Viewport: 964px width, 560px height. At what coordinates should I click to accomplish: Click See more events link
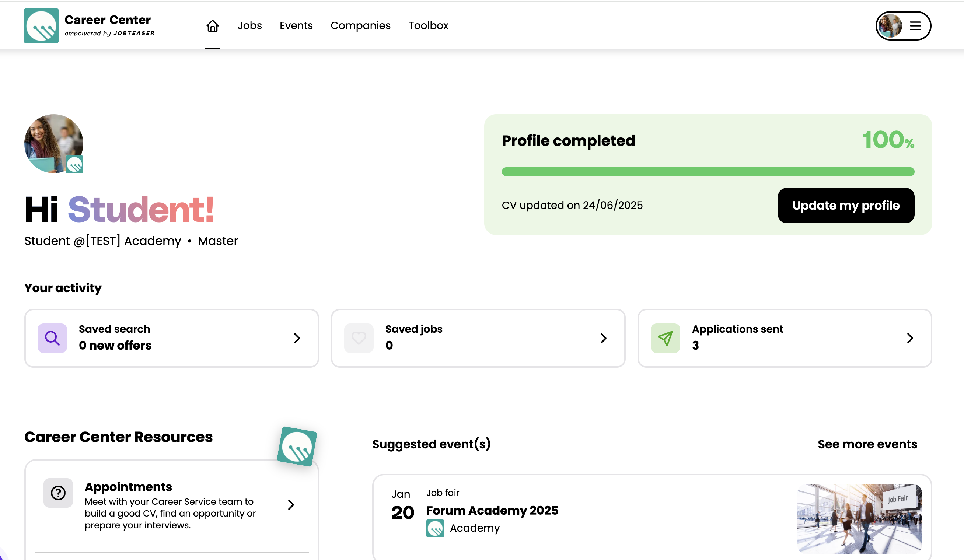click(x=867, y=444)
